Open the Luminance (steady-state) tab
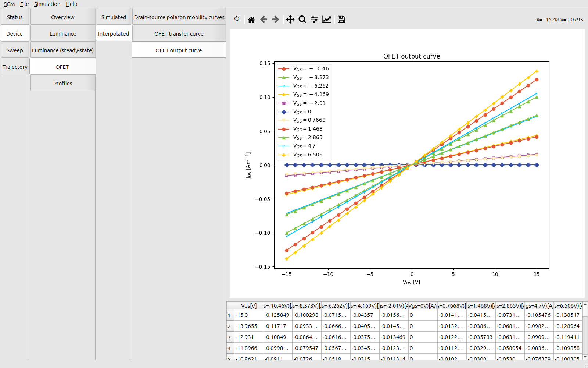 (x=62, y=50)
